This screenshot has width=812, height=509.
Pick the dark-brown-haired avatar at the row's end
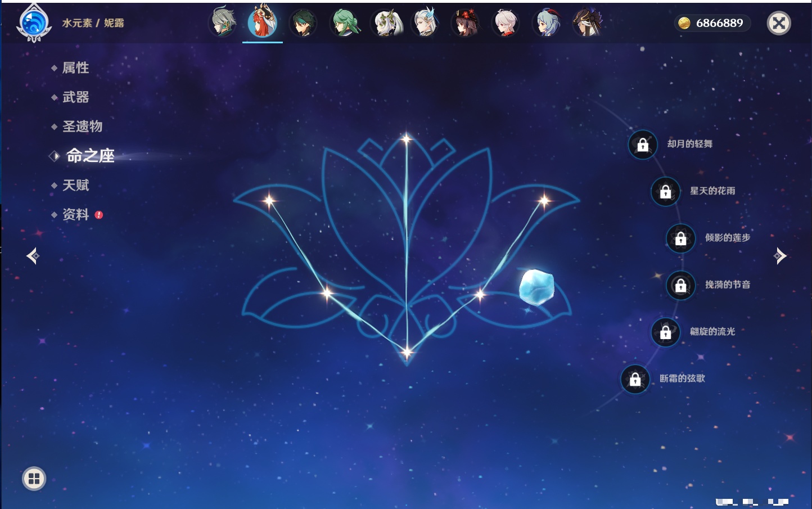[x=587, y=23]
